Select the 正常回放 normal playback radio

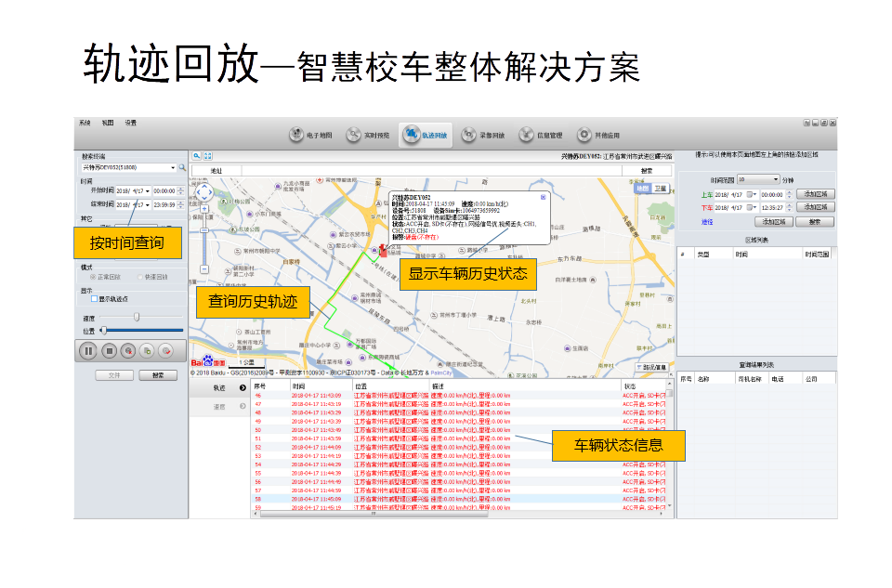pyautogui.click(x=92, y=277)
